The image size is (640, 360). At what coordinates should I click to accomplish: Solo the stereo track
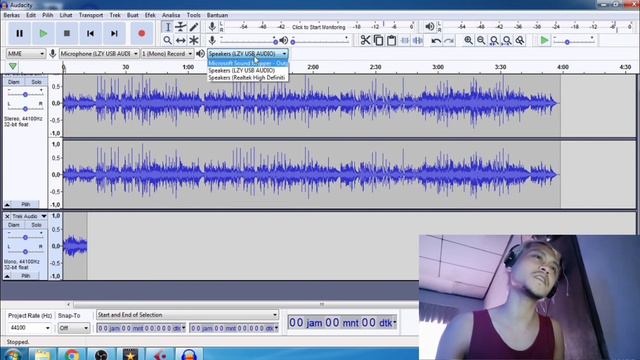(36, 82)
